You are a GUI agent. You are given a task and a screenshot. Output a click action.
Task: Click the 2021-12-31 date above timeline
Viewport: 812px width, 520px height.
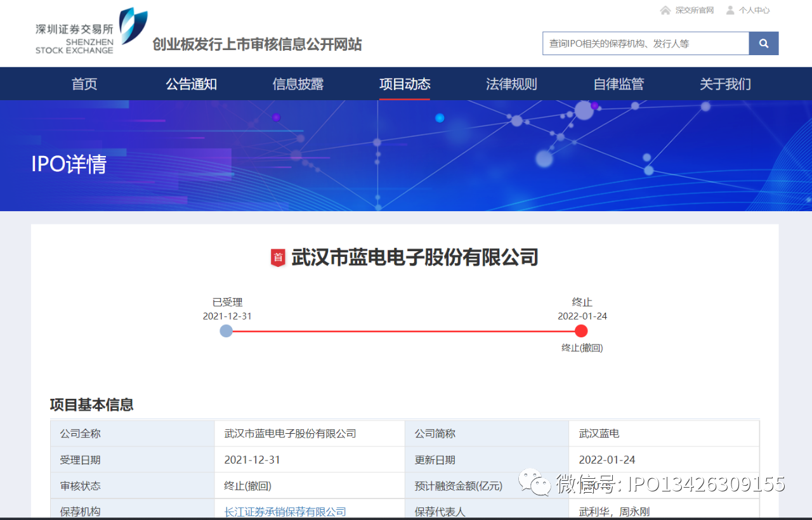point(227,316)
